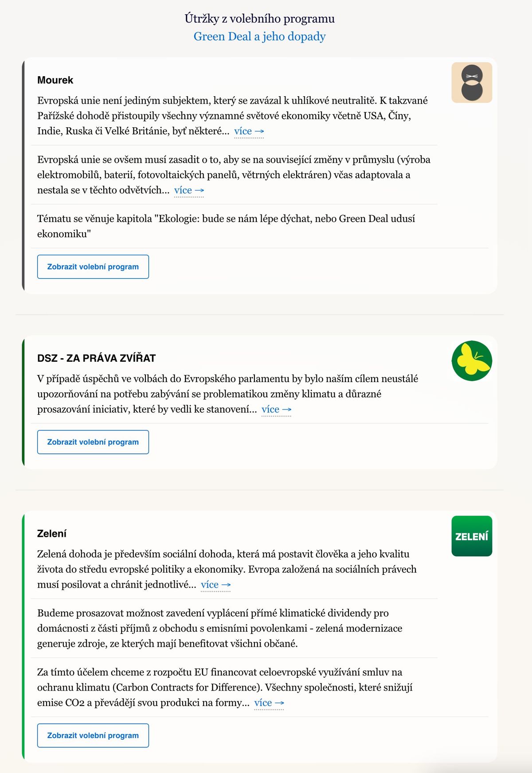Click the Zelení green party logo

click(x=472, y=536)
